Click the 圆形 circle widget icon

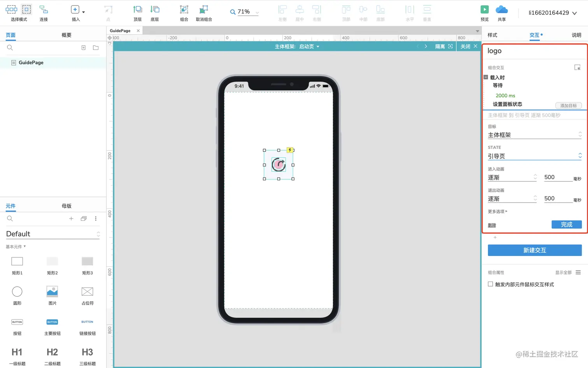pyautogui.click(x=17, y=291)
